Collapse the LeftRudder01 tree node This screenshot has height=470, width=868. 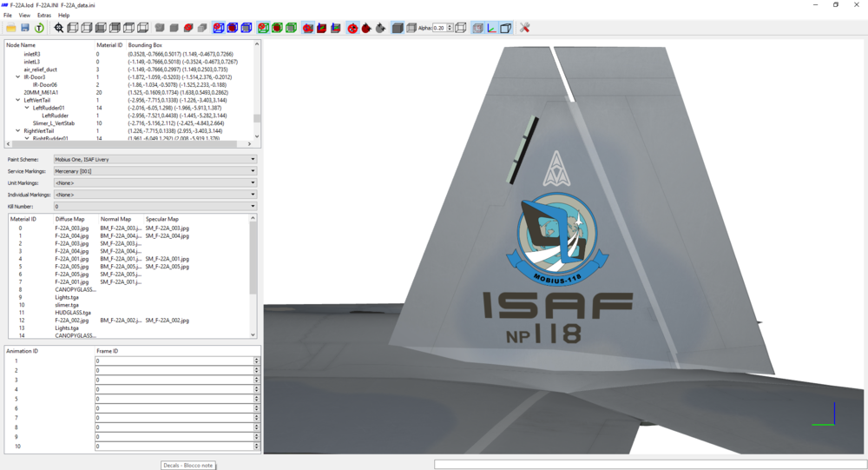pyautogui.click(x=27, y=108)
